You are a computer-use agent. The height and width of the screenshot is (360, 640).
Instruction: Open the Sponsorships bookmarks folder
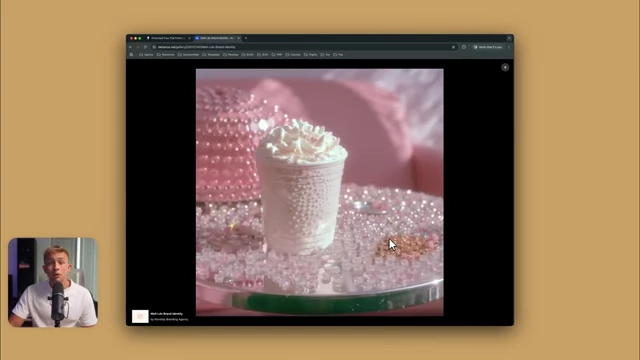click(189, 54)
